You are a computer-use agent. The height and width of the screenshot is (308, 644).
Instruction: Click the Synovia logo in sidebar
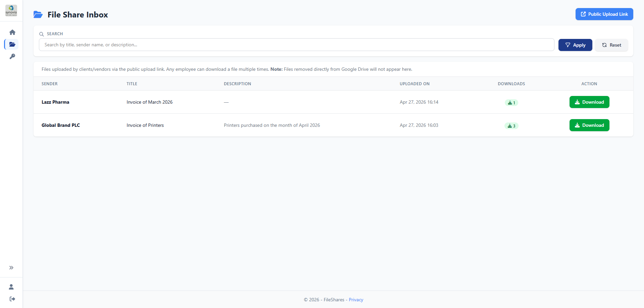11,10
